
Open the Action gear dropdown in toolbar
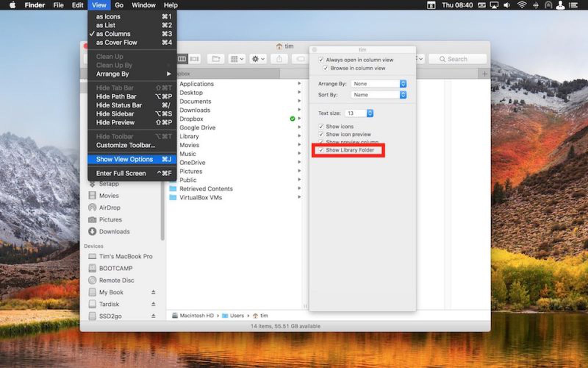click(257, 59)
